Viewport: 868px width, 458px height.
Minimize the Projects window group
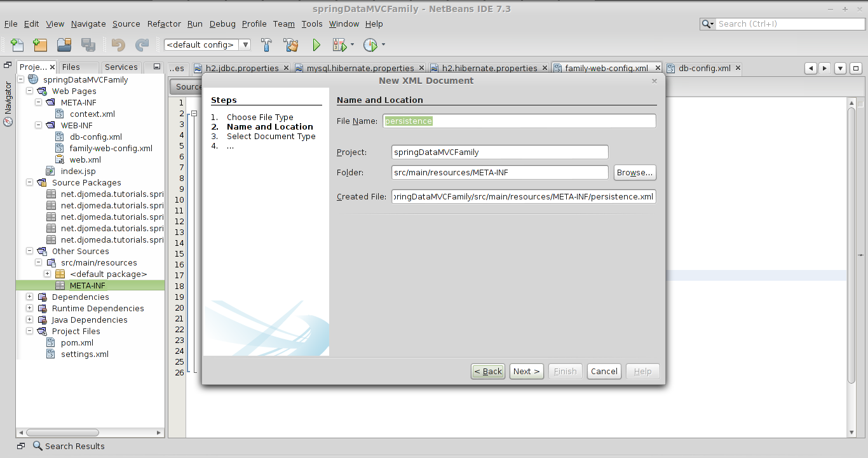point(157,67)
